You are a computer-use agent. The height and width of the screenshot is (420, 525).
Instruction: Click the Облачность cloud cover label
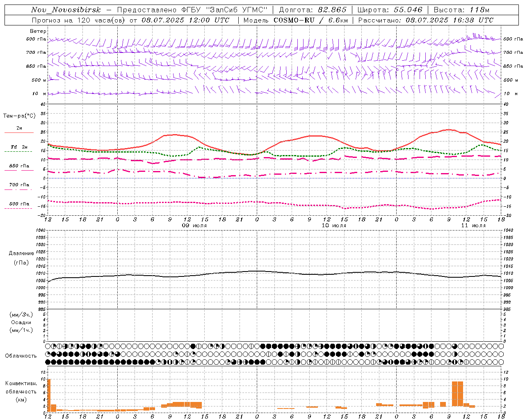(21, 356)
